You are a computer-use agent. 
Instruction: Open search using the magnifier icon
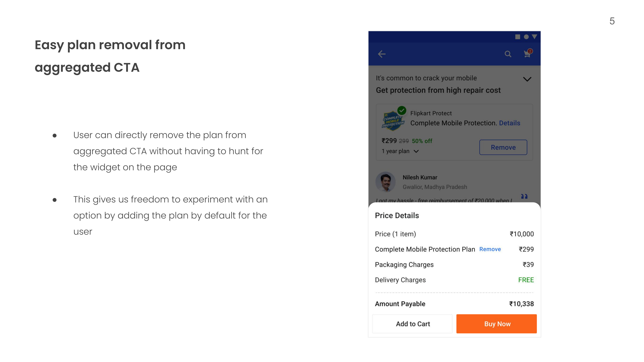(508, 54)
